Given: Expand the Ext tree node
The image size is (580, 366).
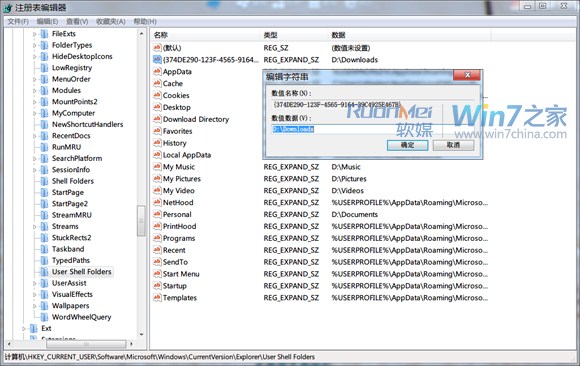Looking at the screenshot, I should (24, 329).
